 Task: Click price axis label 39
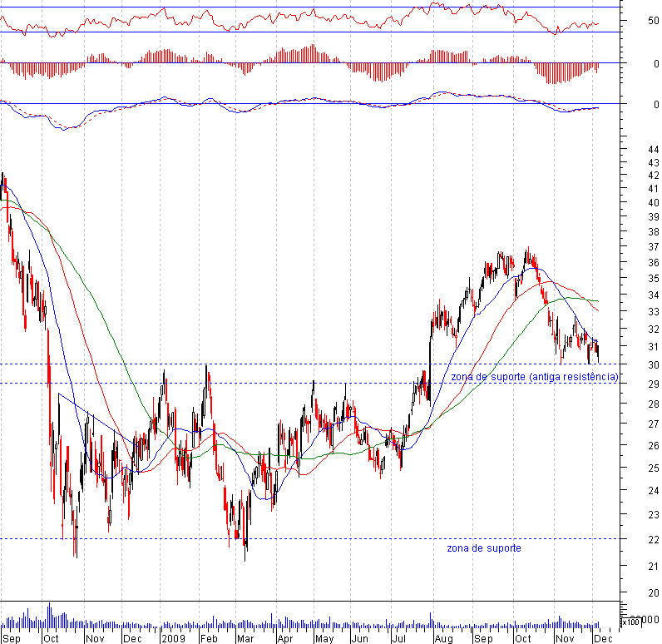pyautogui.click(x=654, y=217)
